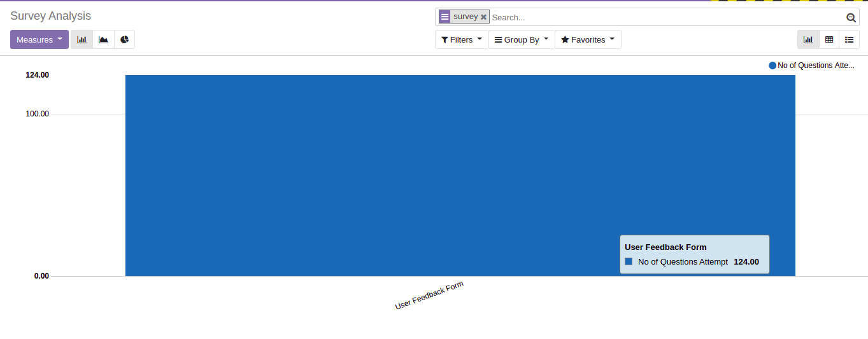Remove the survey group-by facet
868x339 pixels.
click(484, 17)
